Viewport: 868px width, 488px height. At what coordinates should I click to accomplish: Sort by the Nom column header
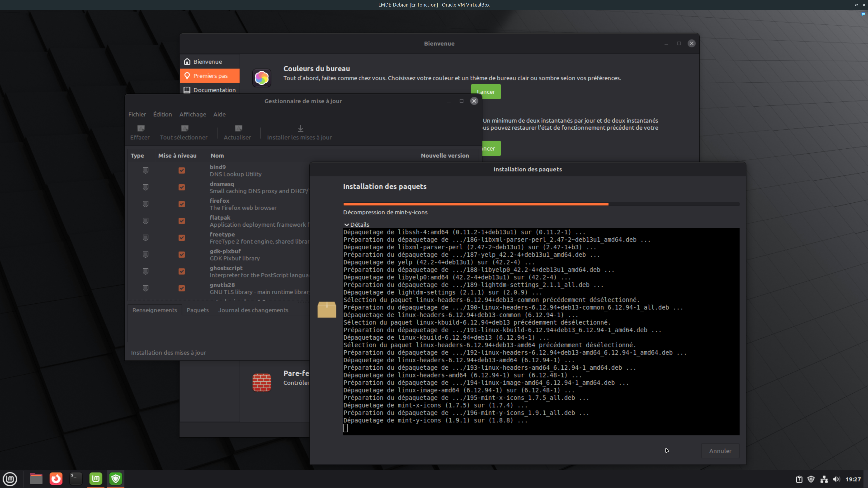pos(217,156)
